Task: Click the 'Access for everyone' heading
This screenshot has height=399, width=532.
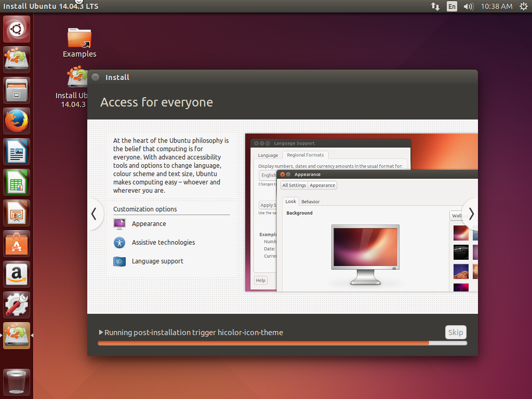Action: tap(156, 102)
